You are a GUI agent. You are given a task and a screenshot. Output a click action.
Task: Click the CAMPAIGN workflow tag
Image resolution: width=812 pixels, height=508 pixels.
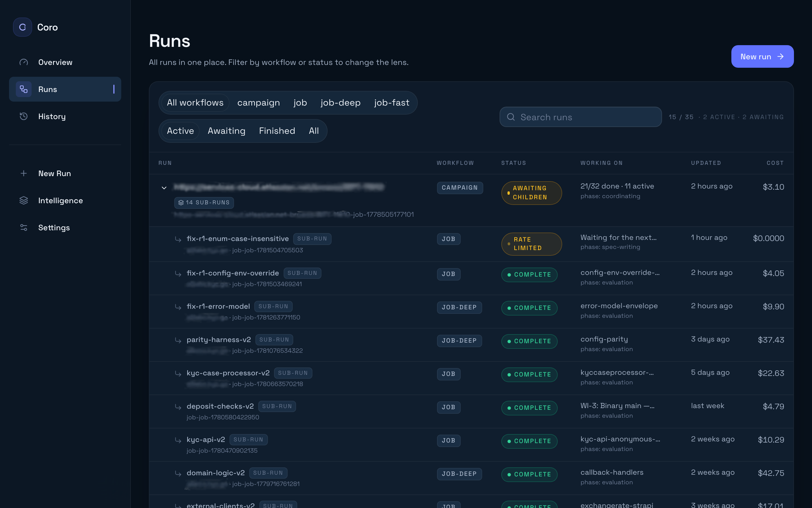click(x=460, y=188)
